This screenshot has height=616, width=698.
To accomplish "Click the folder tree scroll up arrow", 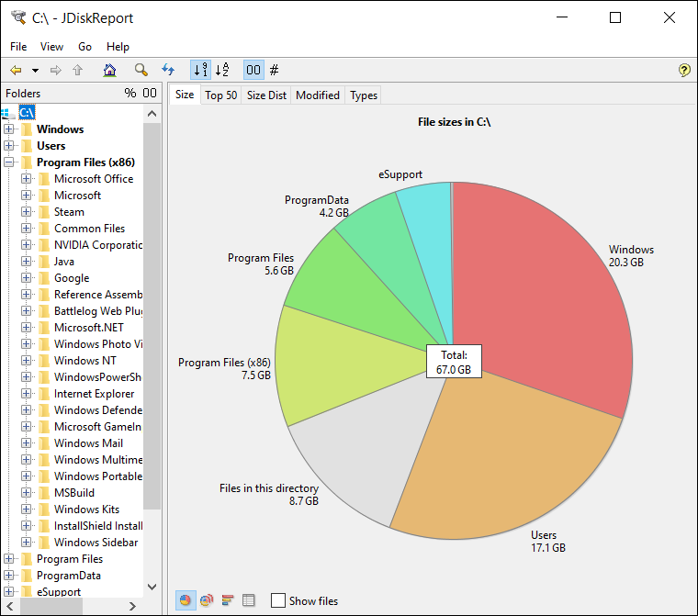I will click(152, 114).
